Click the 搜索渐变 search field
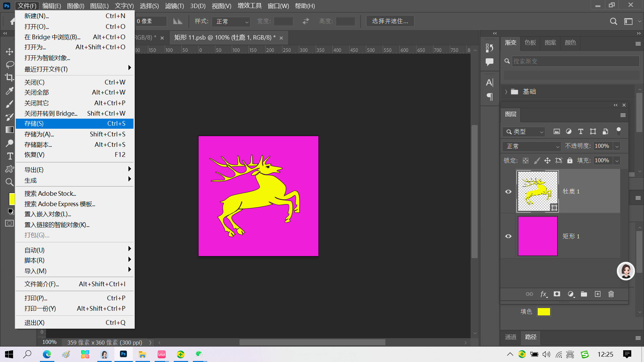This screenshot has width=644, height=362. click(x=575, y=61)
